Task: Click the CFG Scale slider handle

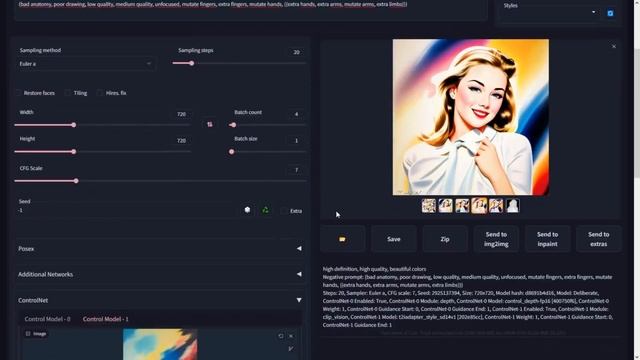Action: click(x=76, y=181)
